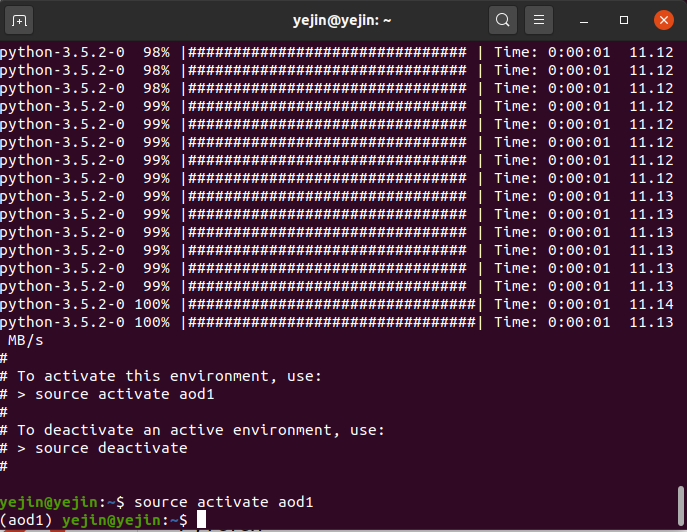687x532 pixels.
Task: Close the terminal window
Action: 664,20
